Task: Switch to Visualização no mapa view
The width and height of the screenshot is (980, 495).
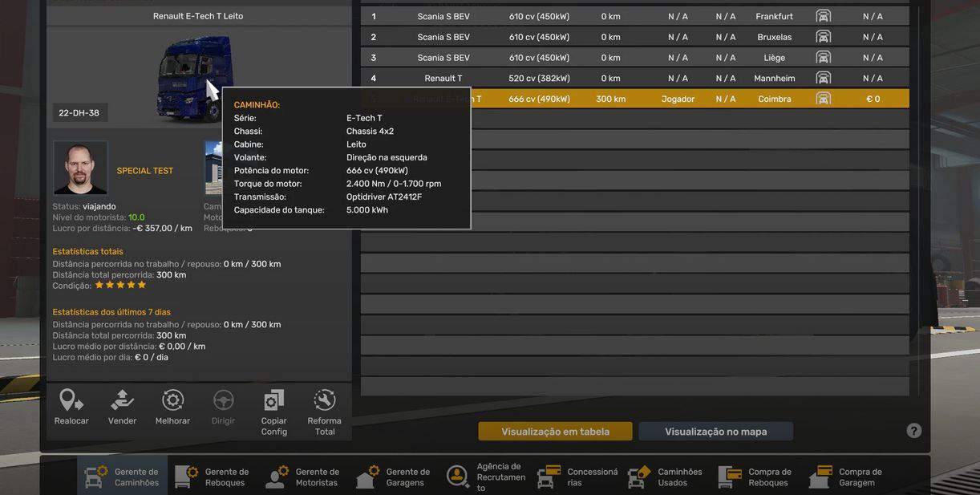Action: [715, 432]
